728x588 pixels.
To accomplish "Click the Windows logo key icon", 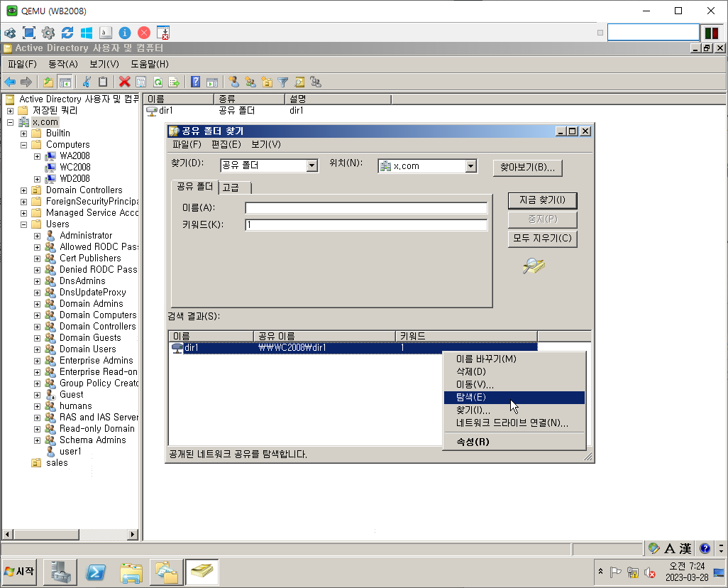I will 87,33.
